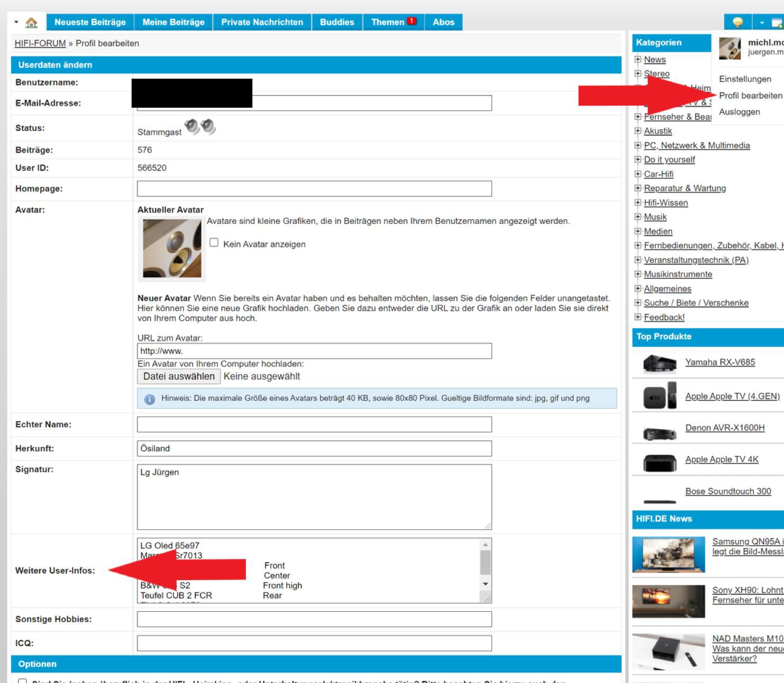Select Ausloggen in the user menu
The image size is (784, 683).
pos(739,112)
